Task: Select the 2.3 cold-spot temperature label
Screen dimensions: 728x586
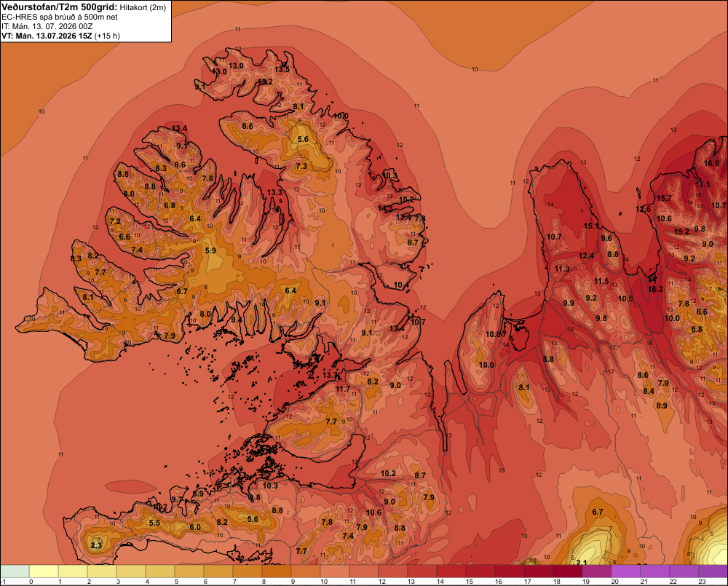Action: (x=96, y=545)
